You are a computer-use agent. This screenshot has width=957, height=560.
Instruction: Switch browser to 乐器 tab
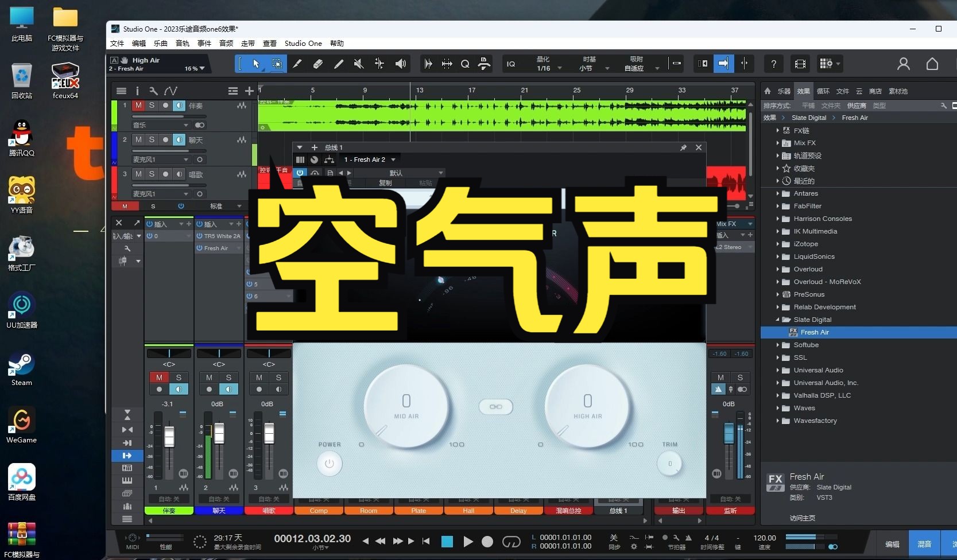[x=784, y=91]
